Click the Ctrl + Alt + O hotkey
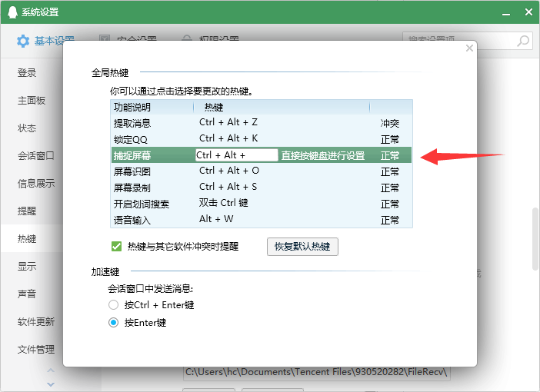The height and width of the screenshot is (392, 540). [x=229, y=171]
